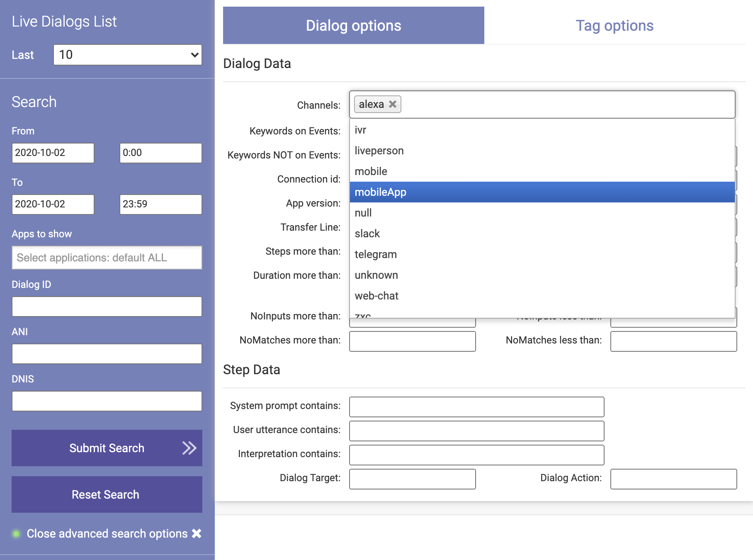This screenshot has height=560, width=753.
Task: Focus the Dialog ID input field
Action: [107, 307]
